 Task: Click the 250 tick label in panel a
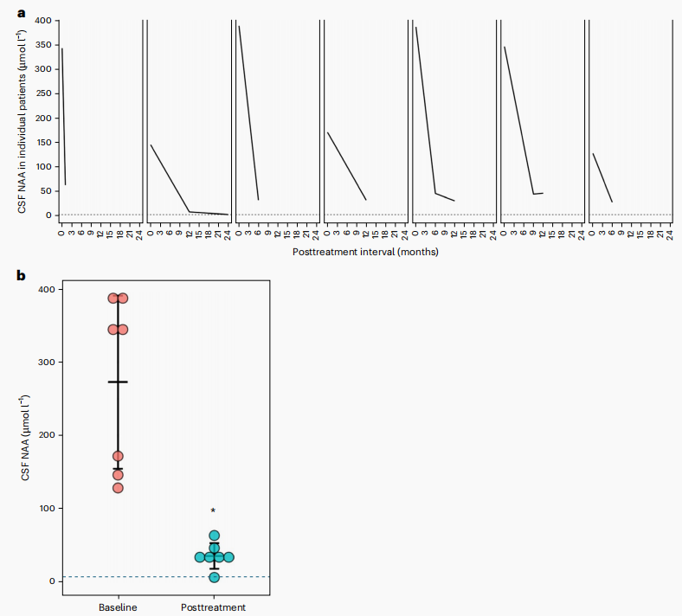click(x=43, y=93)
